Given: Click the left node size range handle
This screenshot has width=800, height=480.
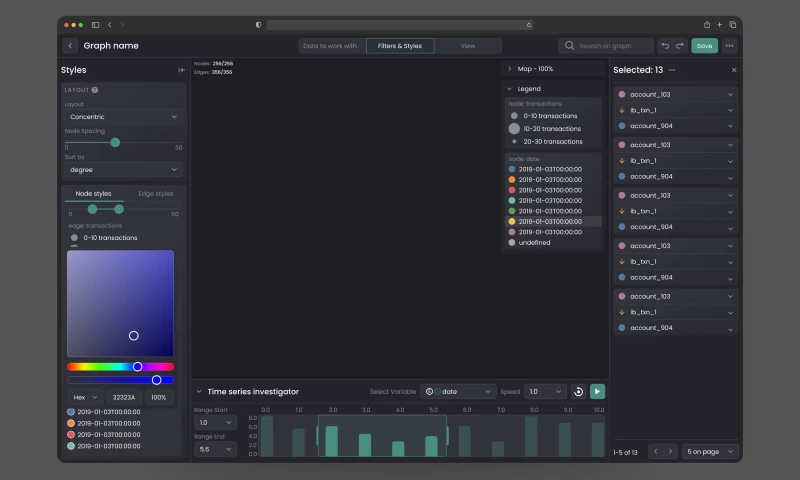Looking at the screenshot, I should point(92,209).
